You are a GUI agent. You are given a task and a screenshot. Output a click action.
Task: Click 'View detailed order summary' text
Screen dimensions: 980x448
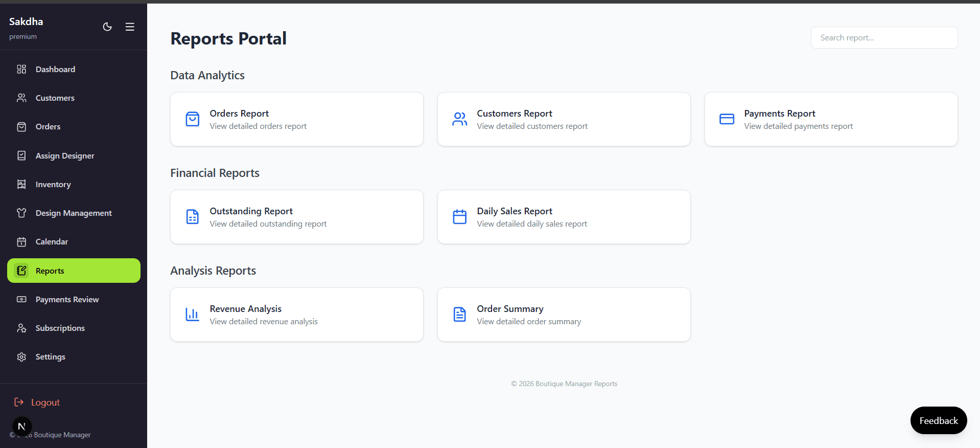(x=529, y=322)
